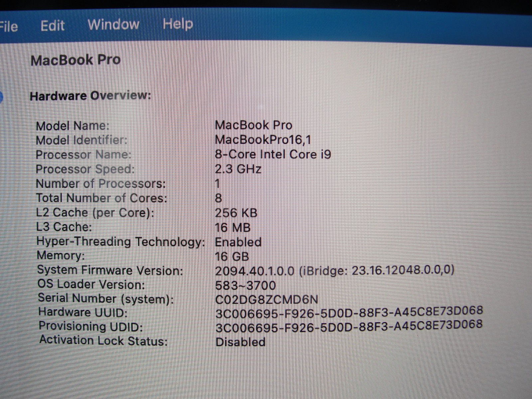Select the Provisioning UDID value
Viewport: 532px width, 399px height.
(x=349, y=326)
